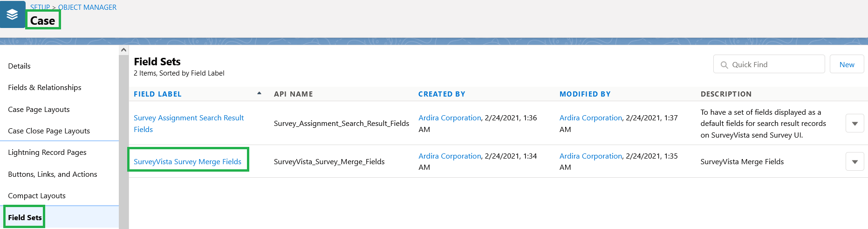The width and height of the screenshot is (868, 229).
Task: Click the sidebar vertical scrollbar track
Action: 123,140
